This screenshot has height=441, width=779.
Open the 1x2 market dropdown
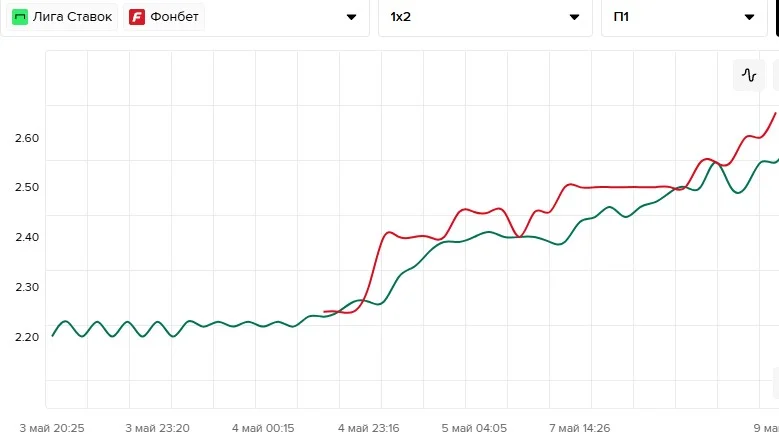(485, 17)
